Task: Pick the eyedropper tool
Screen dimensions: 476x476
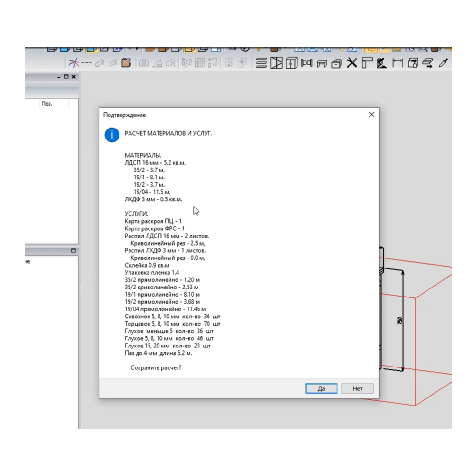Action: pyautogui.click(x=443, y=63)
